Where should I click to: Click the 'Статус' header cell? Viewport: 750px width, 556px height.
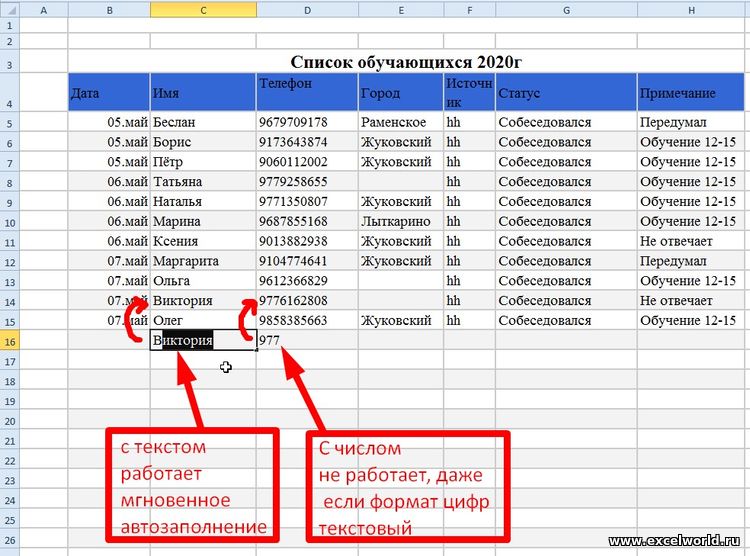(x=566, y=93)
